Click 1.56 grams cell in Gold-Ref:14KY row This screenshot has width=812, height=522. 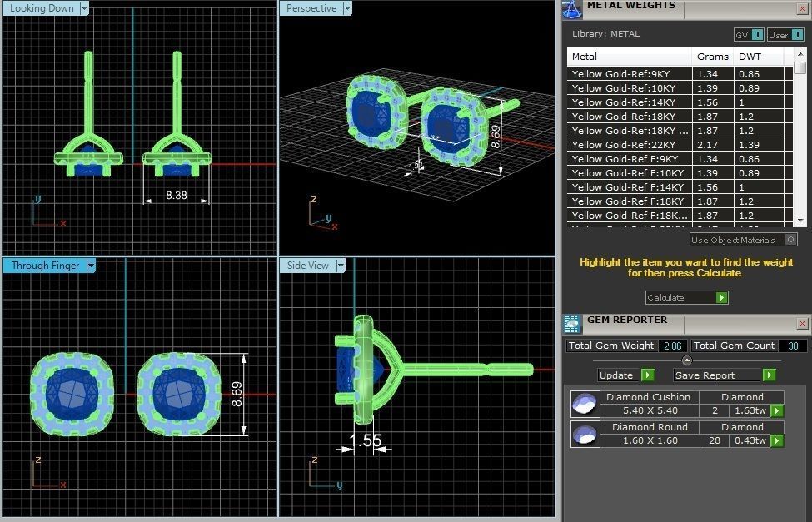coord(713,102)
